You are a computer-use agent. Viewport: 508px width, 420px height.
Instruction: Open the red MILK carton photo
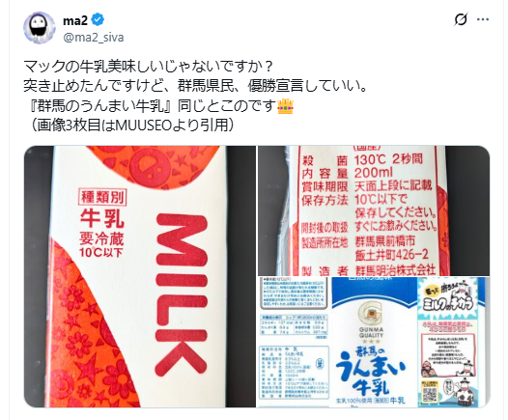[140, 276]
